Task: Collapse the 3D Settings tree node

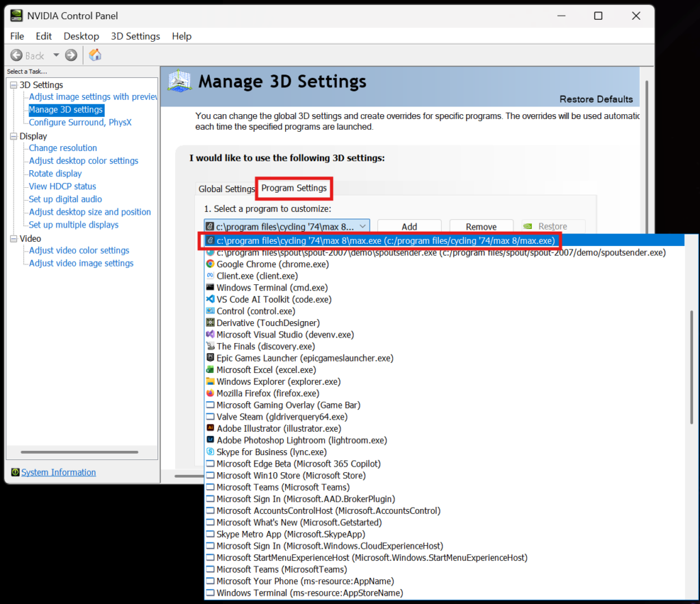Action: (14, 85)
